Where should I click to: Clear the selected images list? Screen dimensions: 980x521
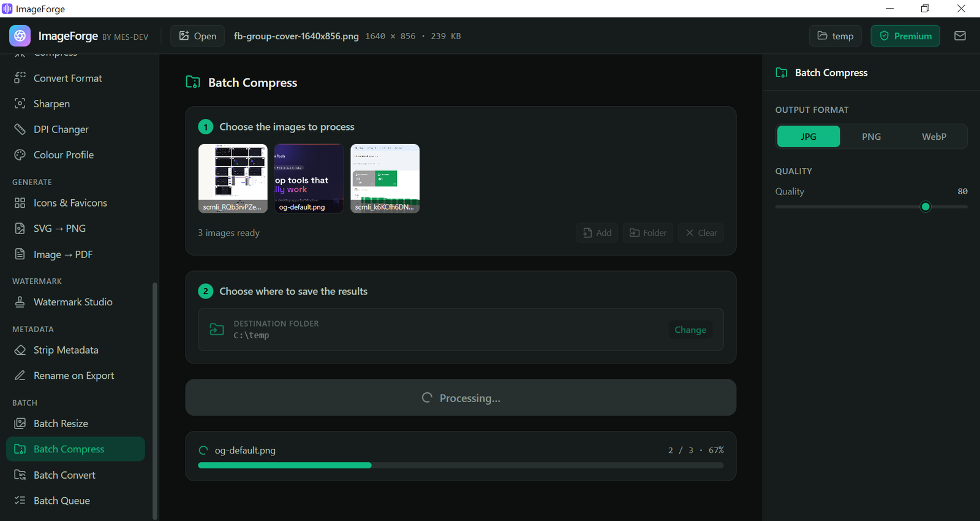(x=701, y=233)
